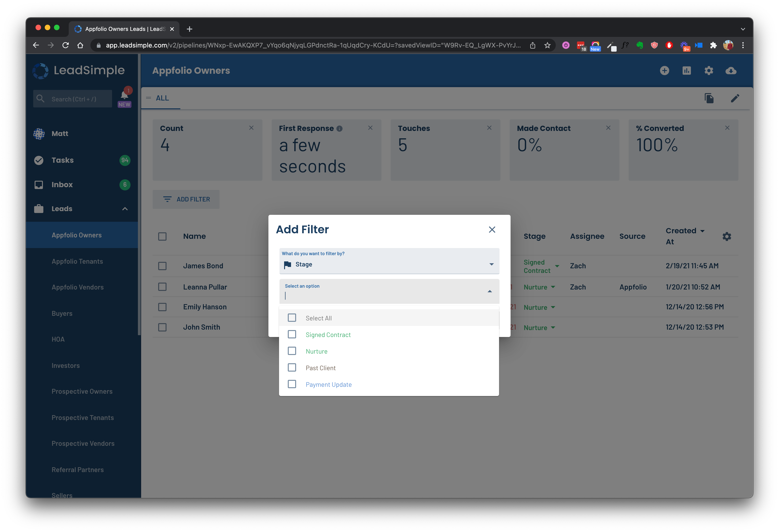Click the add lead plus icon
This screenshot has height=532, width=779.
(664, 71)
